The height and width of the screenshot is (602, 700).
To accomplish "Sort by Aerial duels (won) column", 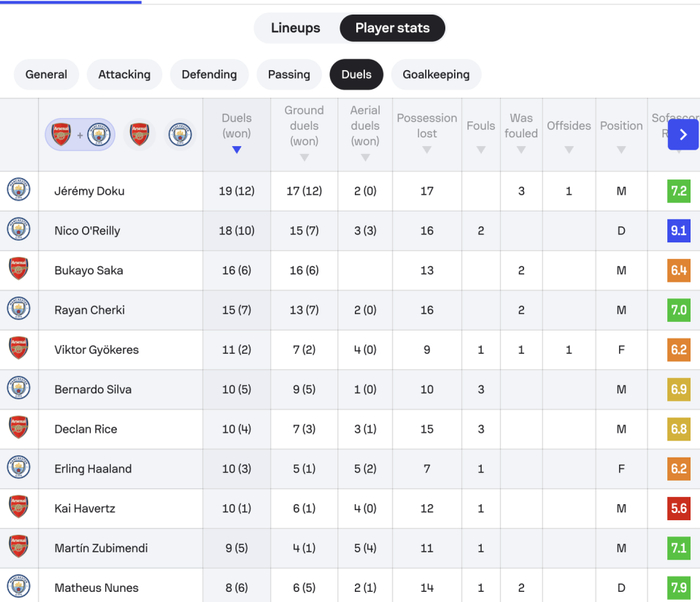I will coord(365,133).
